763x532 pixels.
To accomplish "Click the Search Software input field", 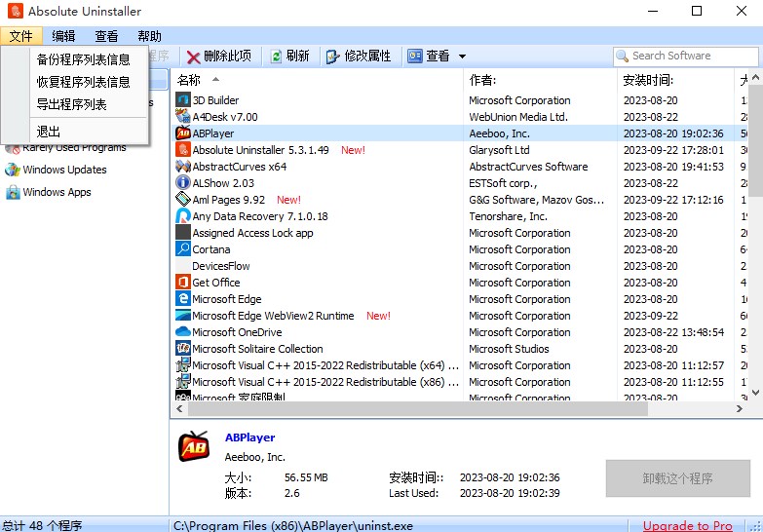I will click(x=686, y=56).
